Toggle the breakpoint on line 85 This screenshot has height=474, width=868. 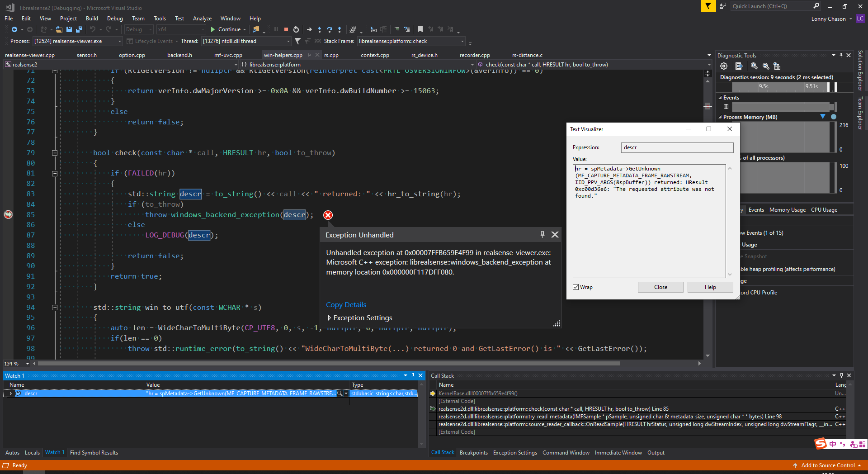pos(8,214)
